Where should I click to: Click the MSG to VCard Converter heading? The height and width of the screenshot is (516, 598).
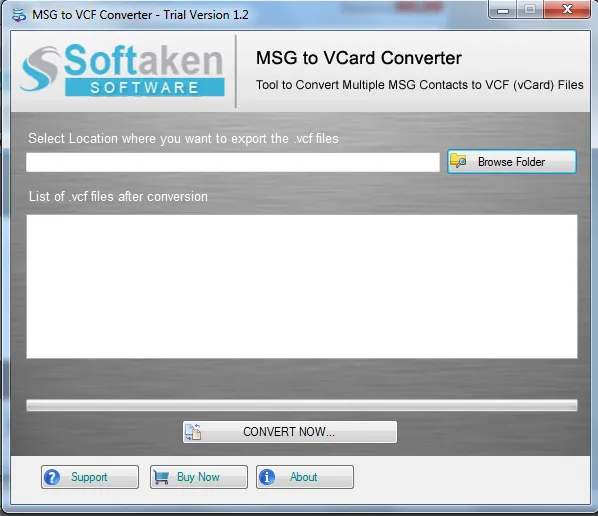pyautogui.click(x=358, y=58)
